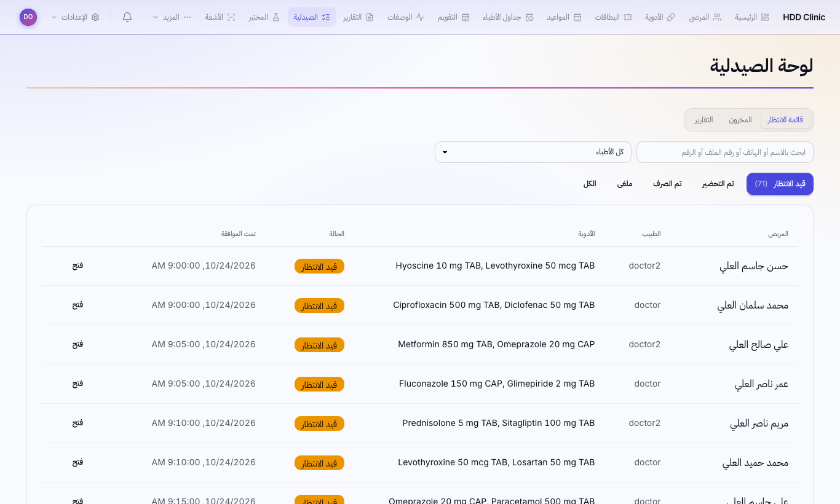
Task: Select the ملغى status filter
Action: tap(625, 184)
